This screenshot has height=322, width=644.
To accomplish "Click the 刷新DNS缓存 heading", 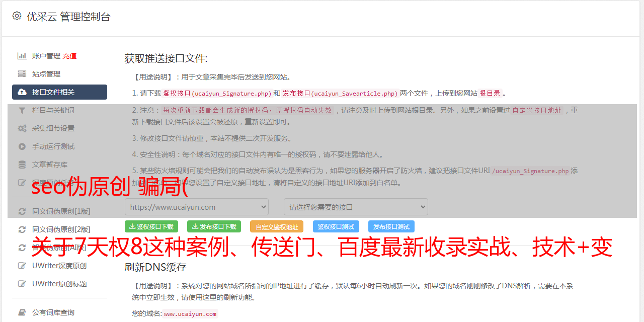I will [x=155, y=267].
